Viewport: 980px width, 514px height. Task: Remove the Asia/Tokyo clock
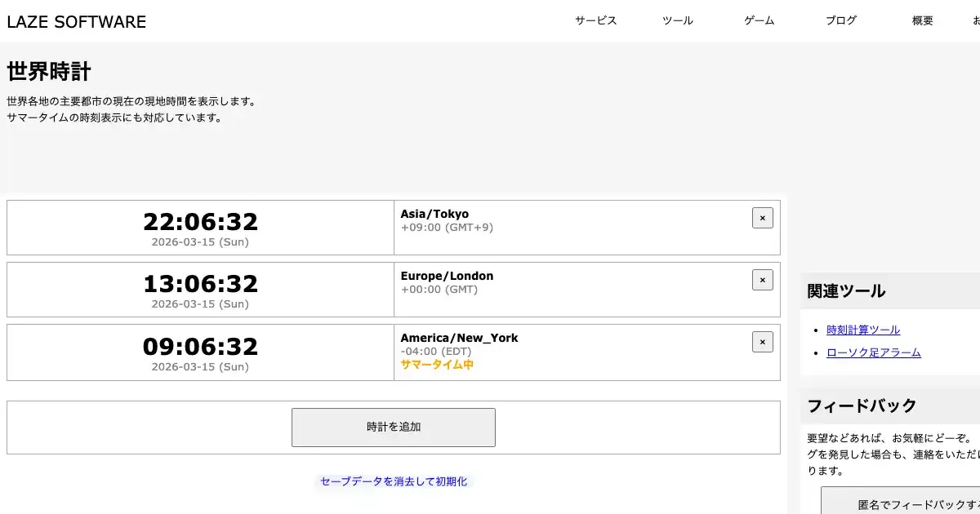(x=762, y=218)
